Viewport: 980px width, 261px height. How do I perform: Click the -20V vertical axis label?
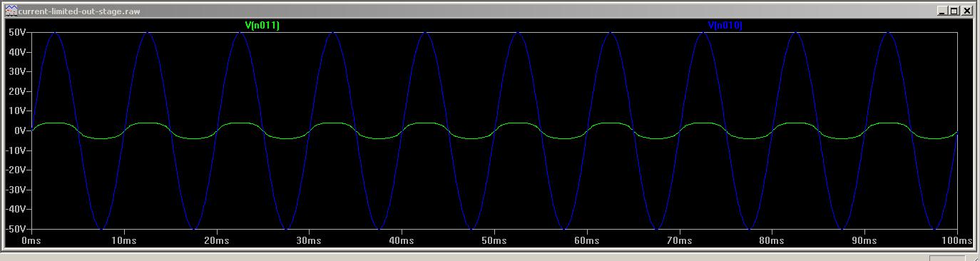15,170
